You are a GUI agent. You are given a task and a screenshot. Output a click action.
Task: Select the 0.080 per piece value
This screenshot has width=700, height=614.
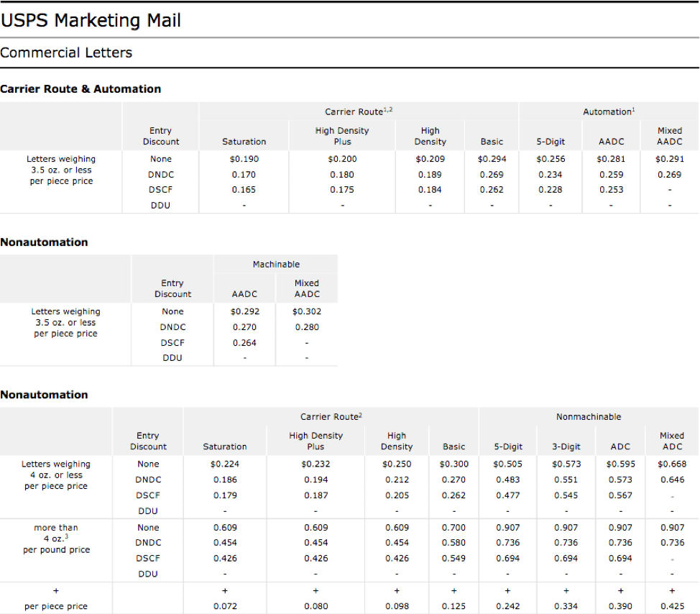pos(316,606)
